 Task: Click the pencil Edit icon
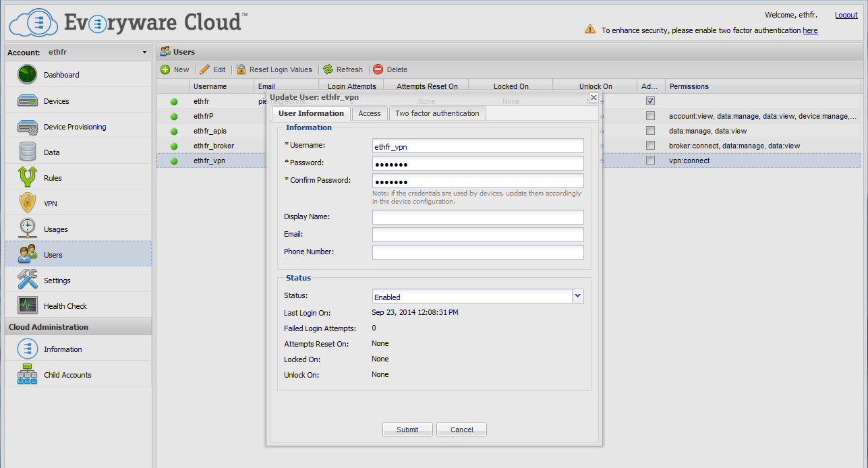click(x=205, y=69)
